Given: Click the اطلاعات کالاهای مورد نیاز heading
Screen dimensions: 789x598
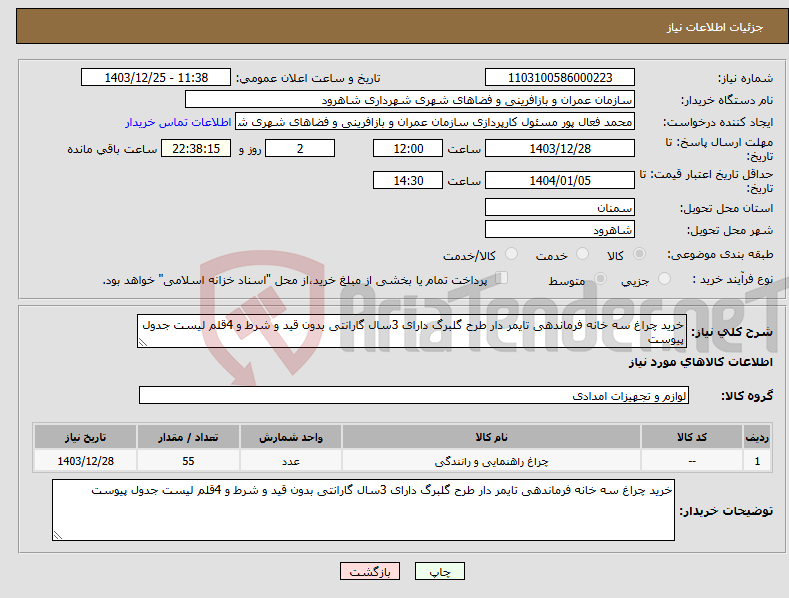Looking at the screenshot, I should [x=700, y=362].
